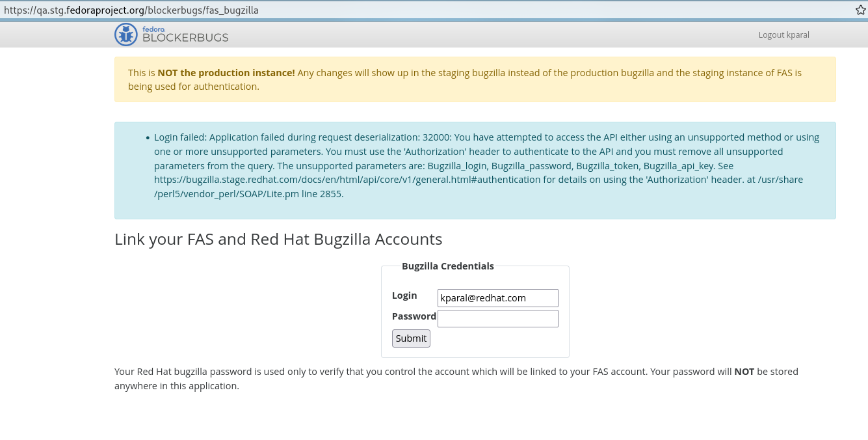The height and width of the screenshot is (440, 868).
Task: Click 'being used for authentication.' warning line
Action: tap(194, 87)
